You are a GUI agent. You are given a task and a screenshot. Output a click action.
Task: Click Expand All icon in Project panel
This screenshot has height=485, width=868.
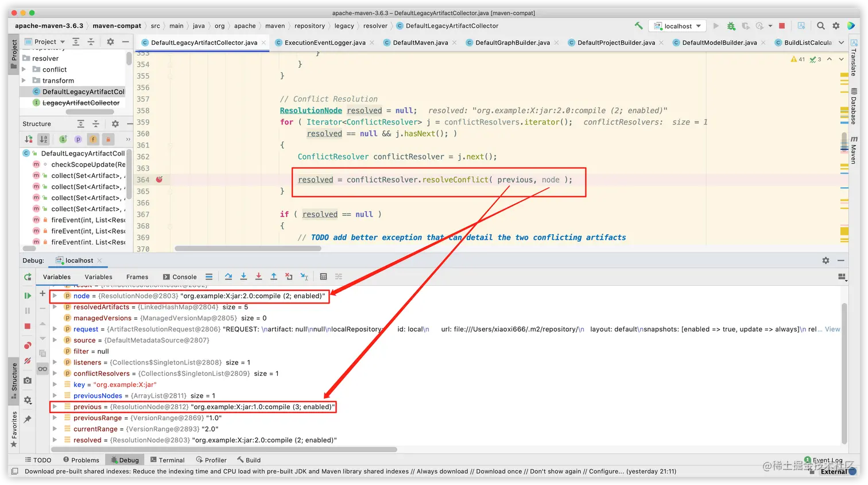click(76, 42)
